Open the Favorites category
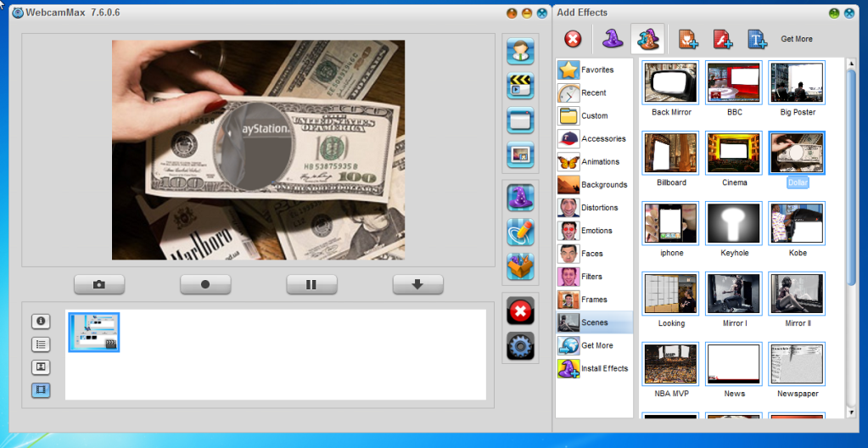This screenshot has height=448, width=868. (x=595, y=70)
